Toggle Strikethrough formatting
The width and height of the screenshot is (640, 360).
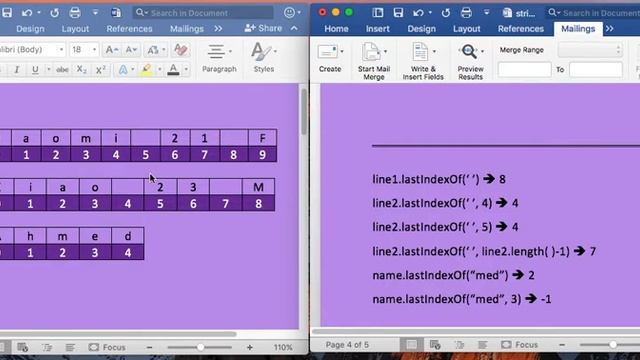62,70
